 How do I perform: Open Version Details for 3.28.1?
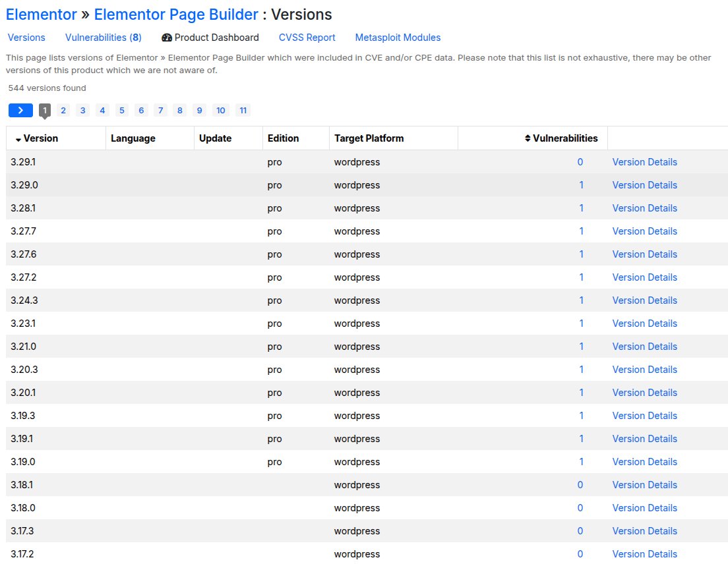pyautogui.click(x=644, y=208)
